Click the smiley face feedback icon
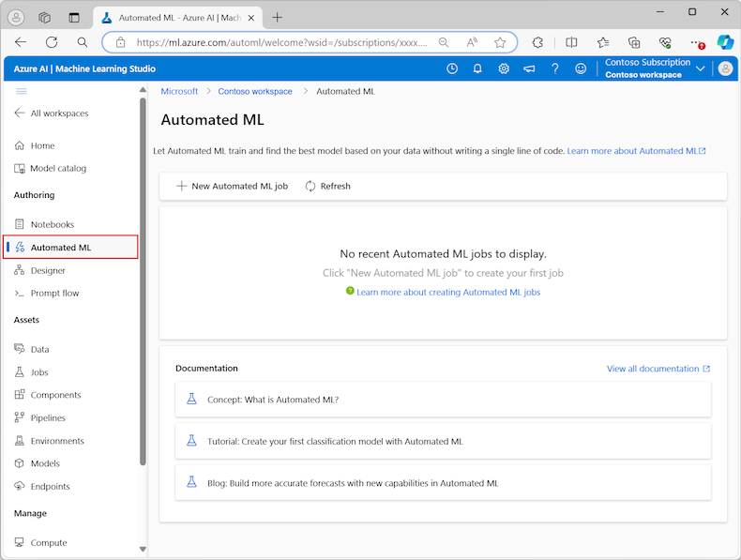Viewport: 741px width, 560px height. pos(581,68)
